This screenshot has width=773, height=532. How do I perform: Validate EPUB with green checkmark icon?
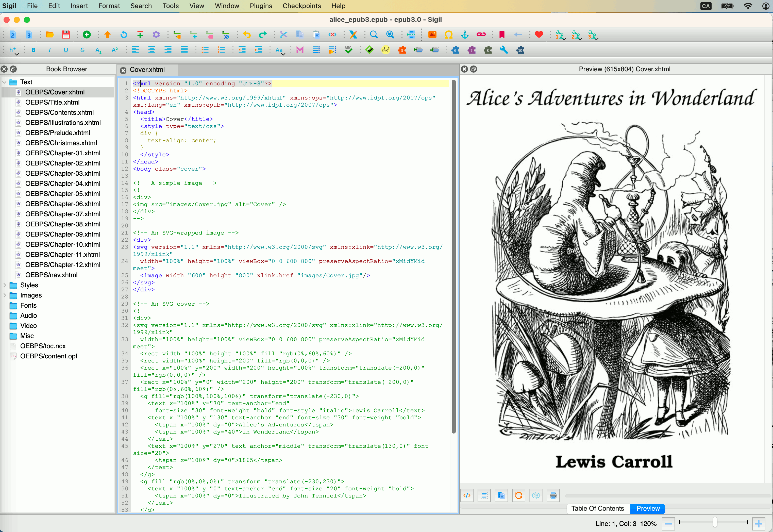click(369, 50)
